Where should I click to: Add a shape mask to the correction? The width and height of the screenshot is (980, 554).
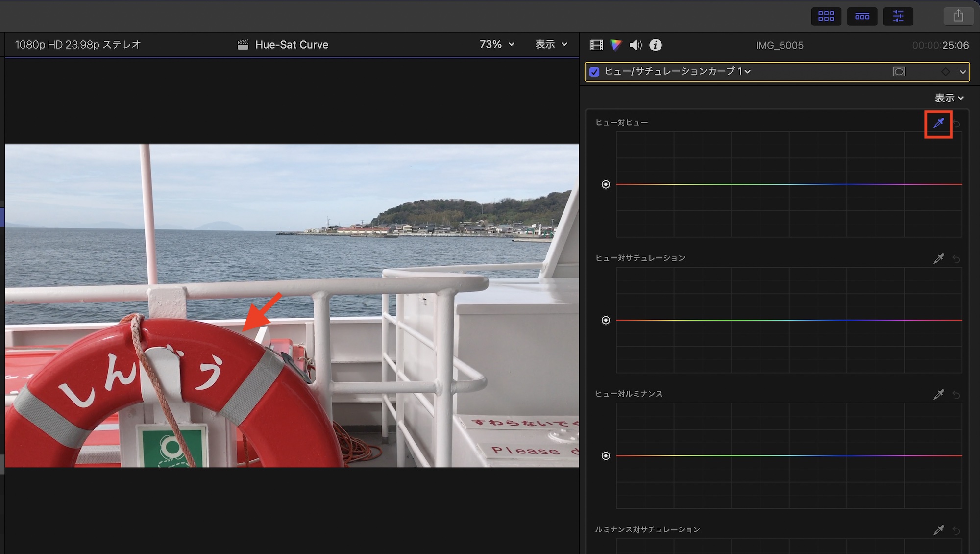coord(899,72)
